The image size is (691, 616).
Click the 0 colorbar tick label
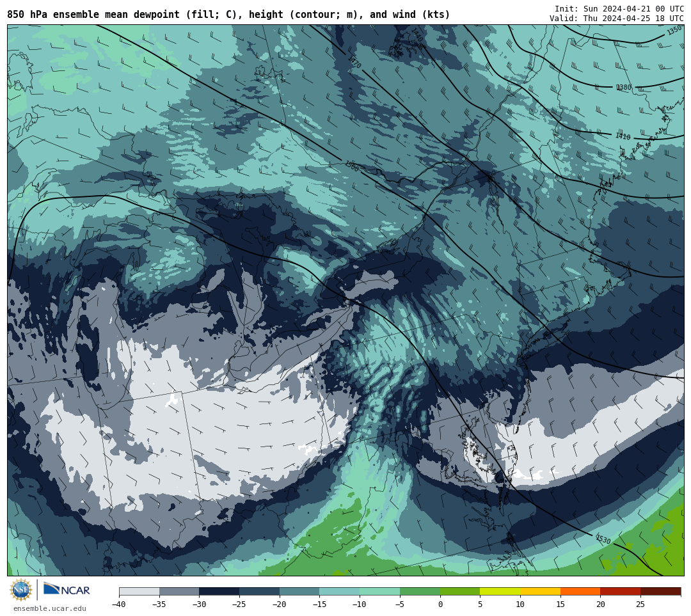tap(440, 604)
